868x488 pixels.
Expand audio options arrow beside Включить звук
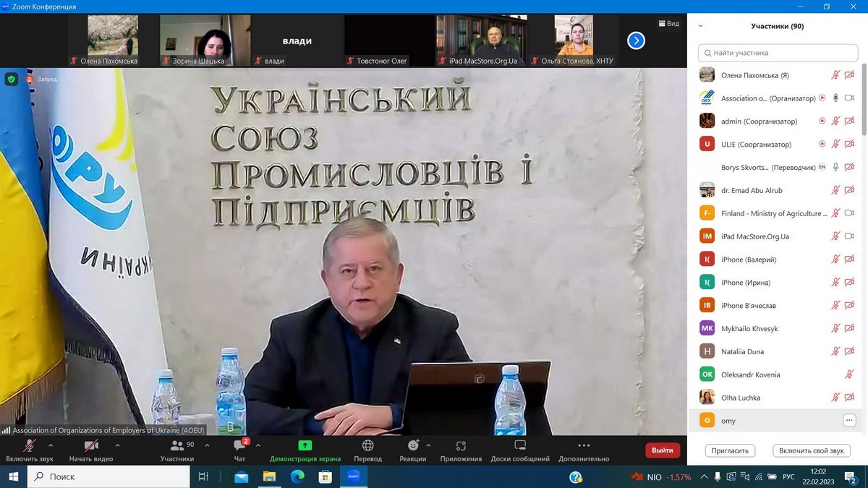[51, 445]
